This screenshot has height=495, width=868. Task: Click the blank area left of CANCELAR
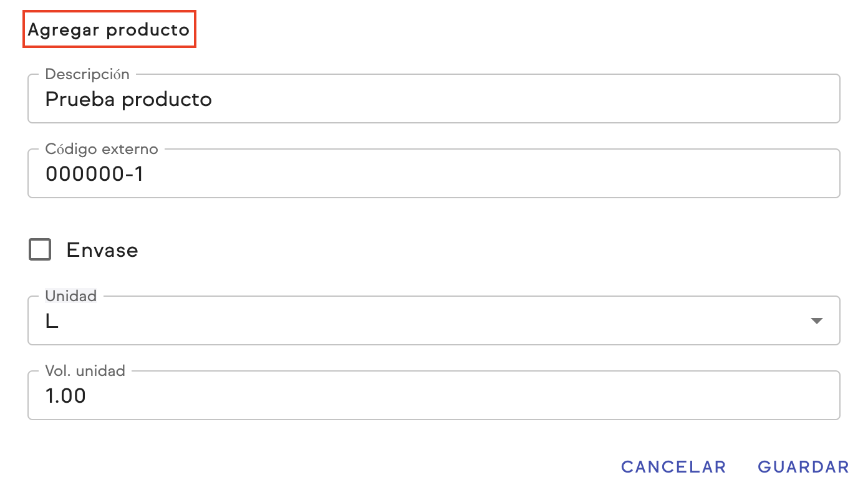[312, 467]
